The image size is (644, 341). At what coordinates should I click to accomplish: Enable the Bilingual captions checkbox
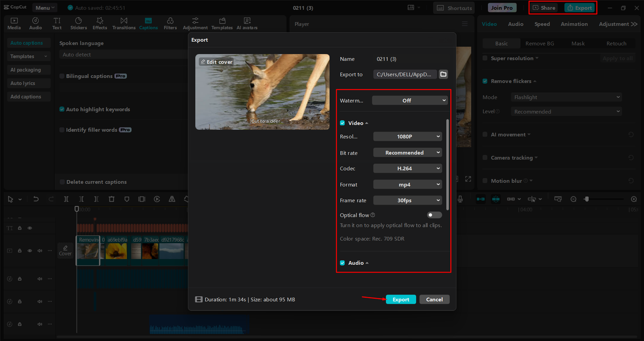coord(62,77)
